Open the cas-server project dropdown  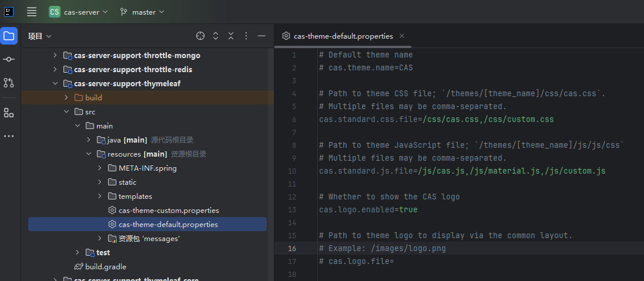pos(79,12)
